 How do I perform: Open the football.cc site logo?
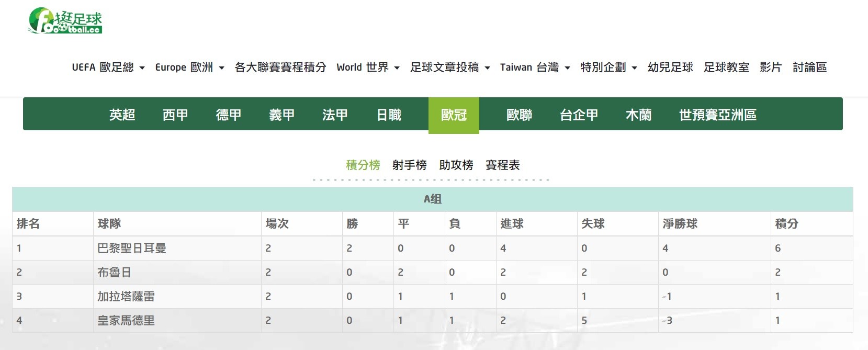coord(65,20)
